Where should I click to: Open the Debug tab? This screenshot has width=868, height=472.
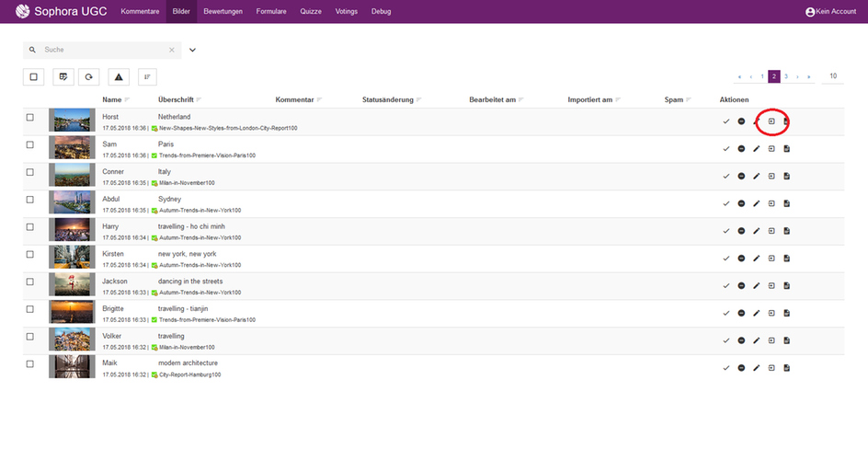[x=382, y=12]
